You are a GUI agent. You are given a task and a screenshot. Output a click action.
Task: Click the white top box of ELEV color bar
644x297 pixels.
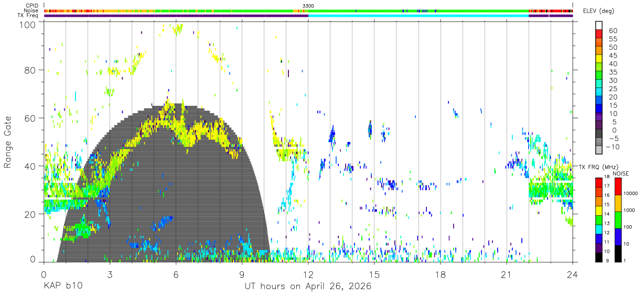[x=599, y=25]
